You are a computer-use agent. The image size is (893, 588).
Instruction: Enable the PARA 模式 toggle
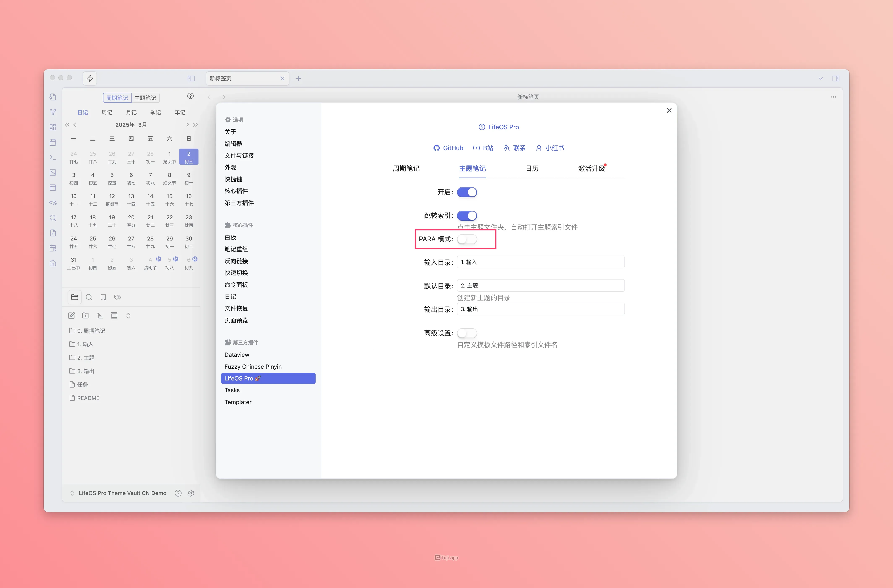(x=467, y=239)
